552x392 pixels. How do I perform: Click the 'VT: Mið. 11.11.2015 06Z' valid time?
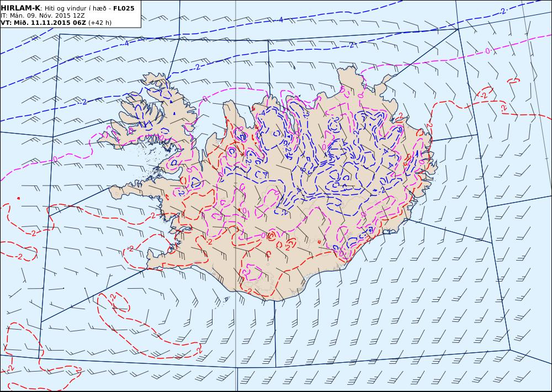[43, 23]
